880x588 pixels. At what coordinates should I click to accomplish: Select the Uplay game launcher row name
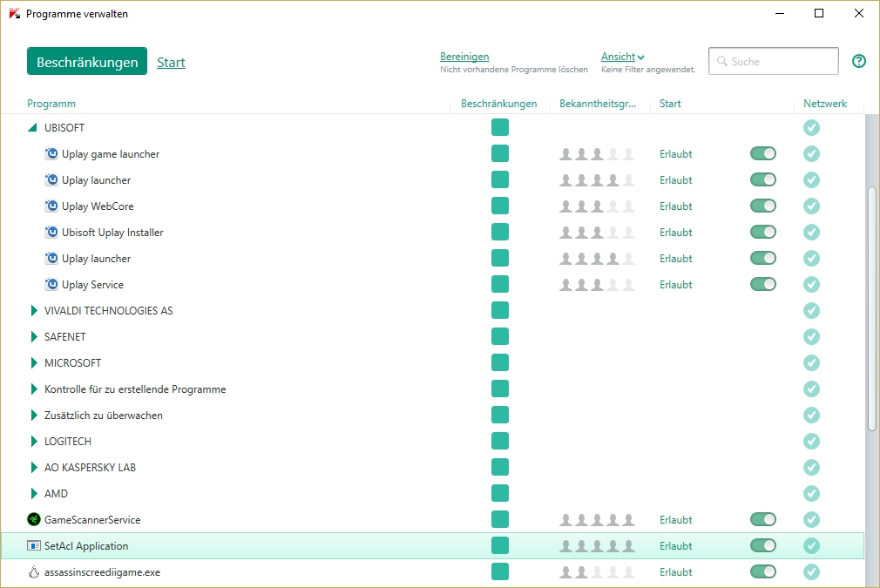111,153
